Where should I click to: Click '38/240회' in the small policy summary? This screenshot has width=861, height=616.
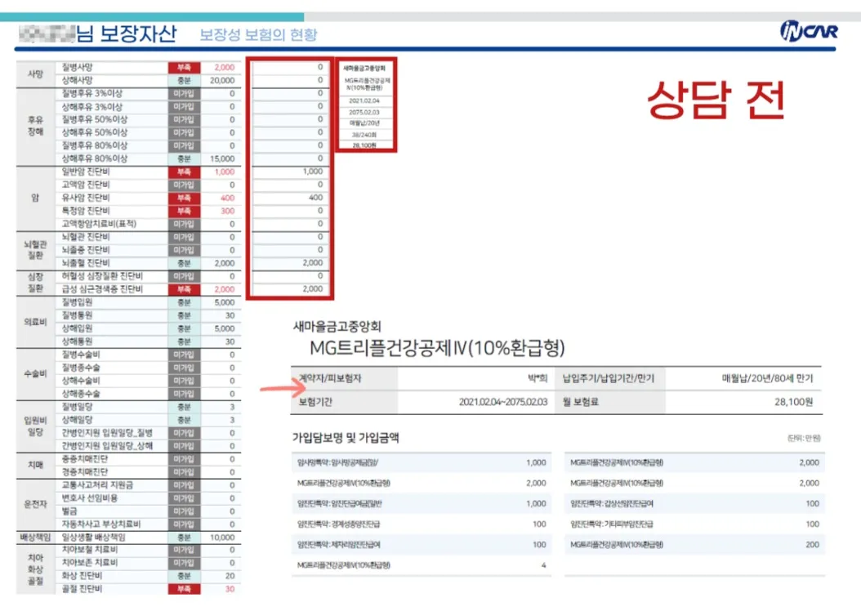pyautogui.click(x=364, y=135)
